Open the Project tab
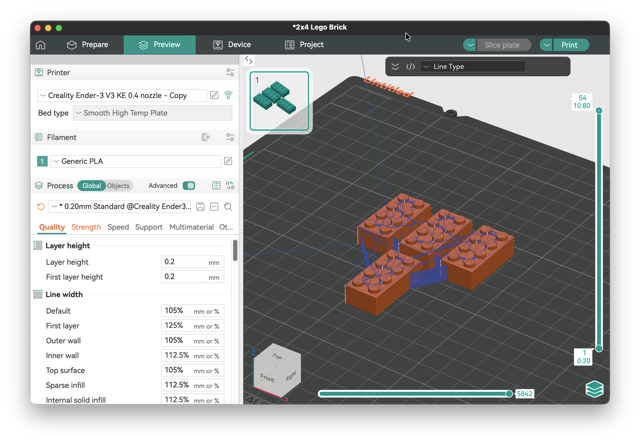Viewport: 640px width, 444px height. 304,45
